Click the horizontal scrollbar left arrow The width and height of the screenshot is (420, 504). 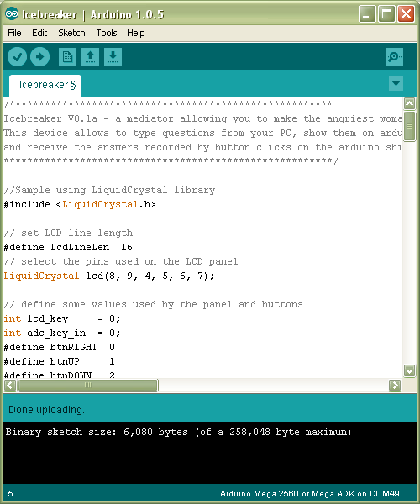pos(10,385)
